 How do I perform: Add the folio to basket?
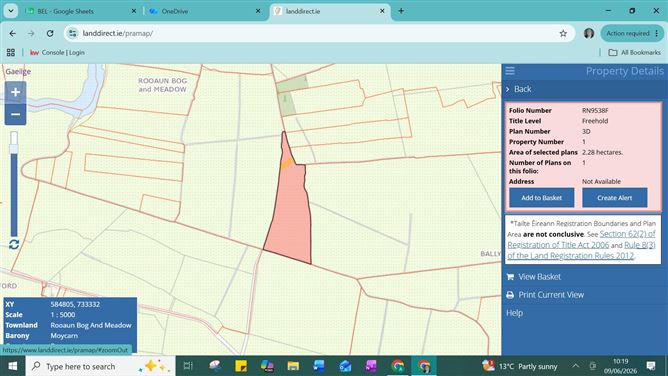click(x=541, y=198)
